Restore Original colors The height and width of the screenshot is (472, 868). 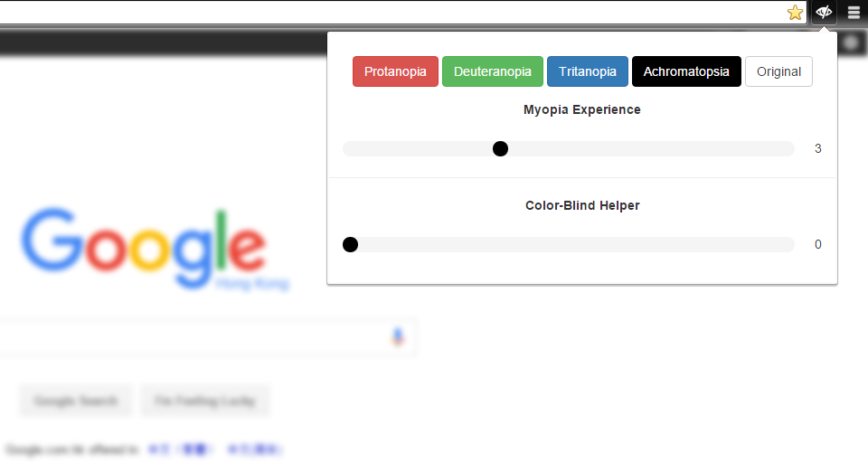pyautogui.click(x=778, y=71)
